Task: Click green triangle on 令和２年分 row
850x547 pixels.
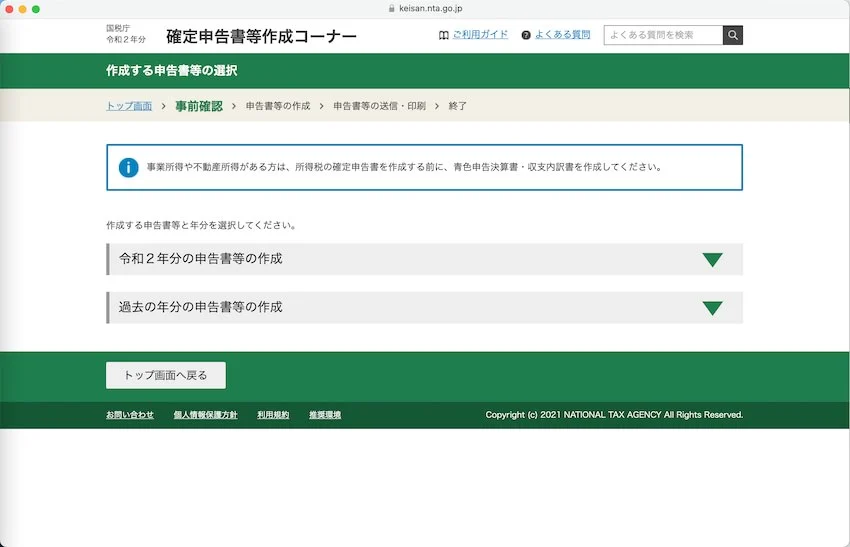Action: [712, 260]
